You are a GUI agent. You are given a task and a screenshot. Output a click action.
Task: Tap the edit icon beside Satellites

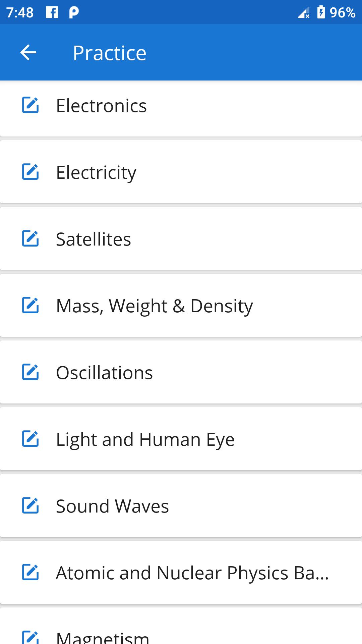(31, 239)
